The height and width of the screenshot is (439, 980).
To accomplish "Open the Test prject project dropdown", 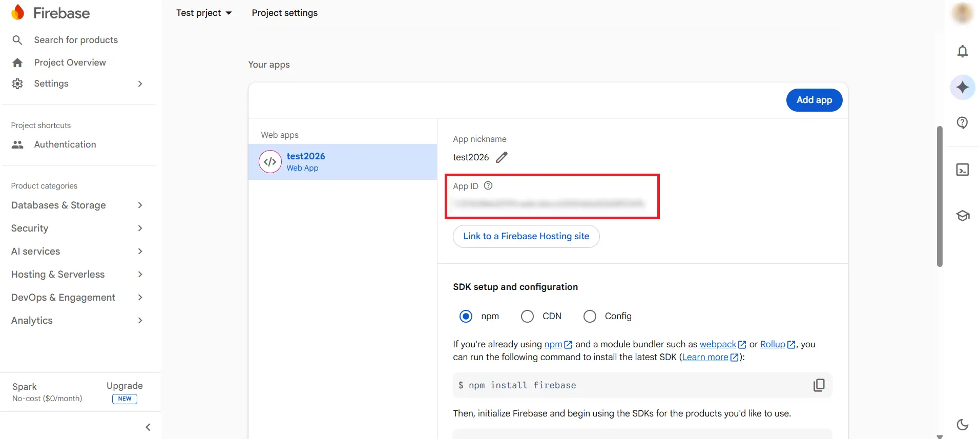I will pos(204,13).
